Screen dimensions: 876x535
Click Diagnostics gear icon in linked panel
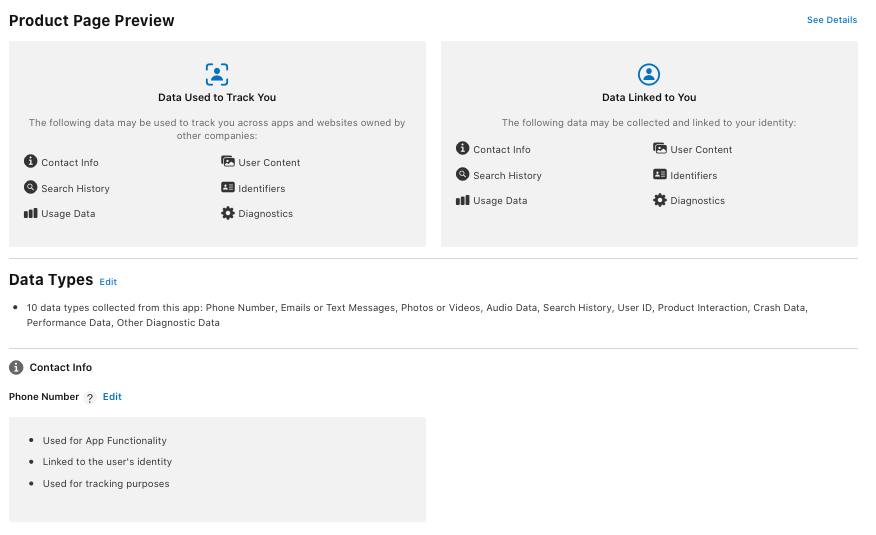pyautogui.click(x=660, y=200)
